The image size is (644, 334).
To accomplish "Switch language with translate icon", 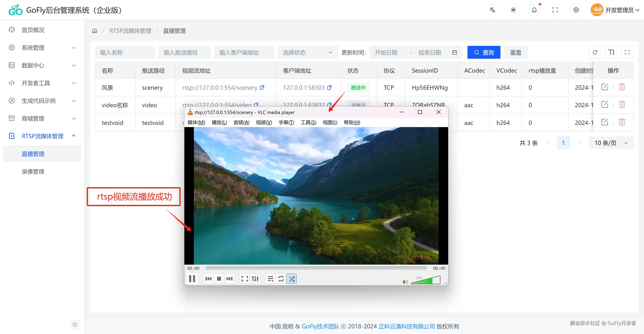I will (x=492, y=10).
